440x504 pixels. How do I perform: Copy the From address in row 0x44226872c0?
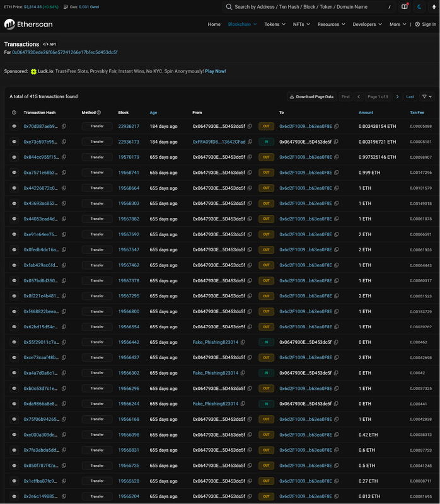tap(250, 188)
